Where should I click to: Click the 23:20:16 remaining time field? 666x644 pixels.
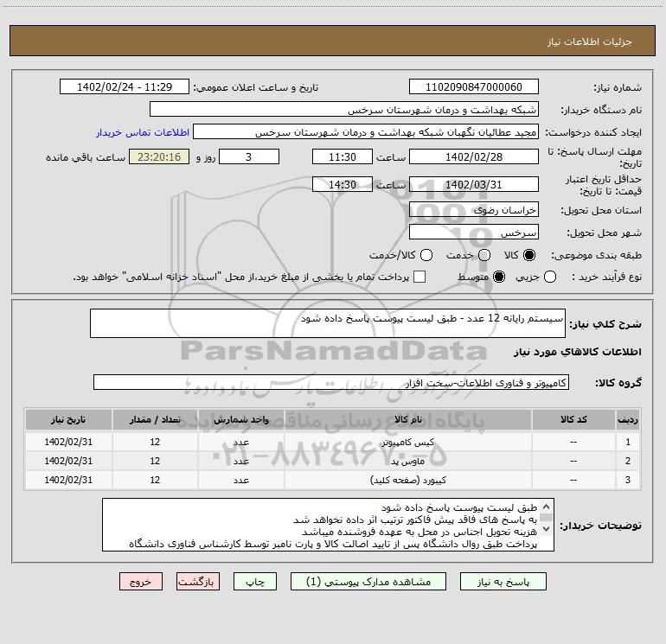(159, 156)
